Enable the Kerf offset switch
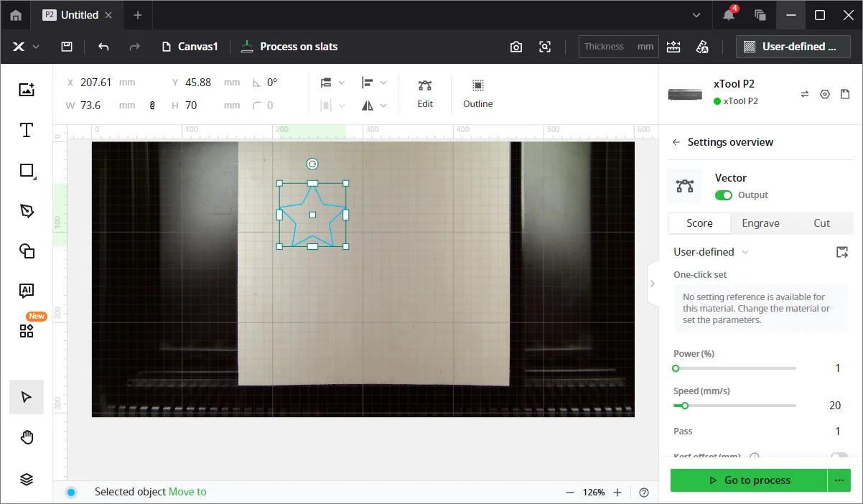Image resolution: width=863 pixels, height=504 pixels. coord(839,457)
